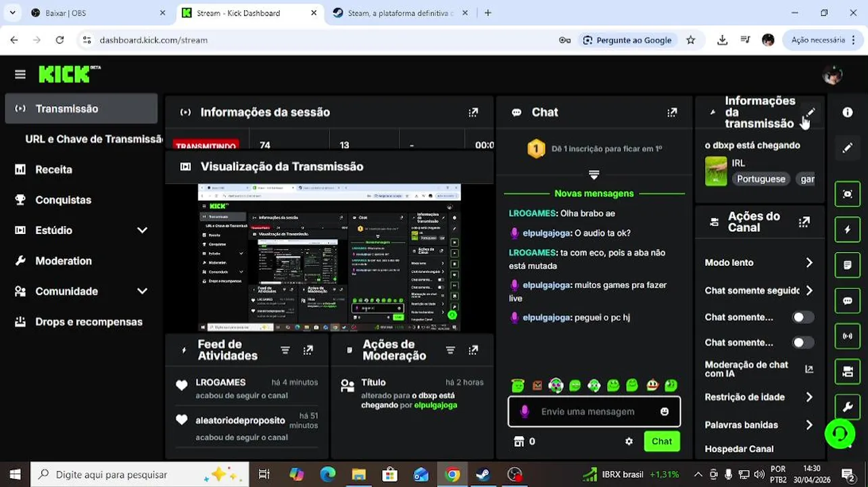The image size is (868, 487).
Task: Send message with green Chat button
Action: pos(662,441)
